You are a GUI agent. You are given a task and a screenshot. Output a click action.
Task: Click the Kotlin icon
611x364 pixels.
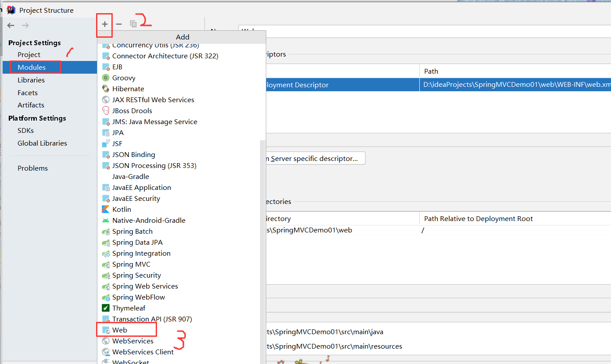point(106,210)
